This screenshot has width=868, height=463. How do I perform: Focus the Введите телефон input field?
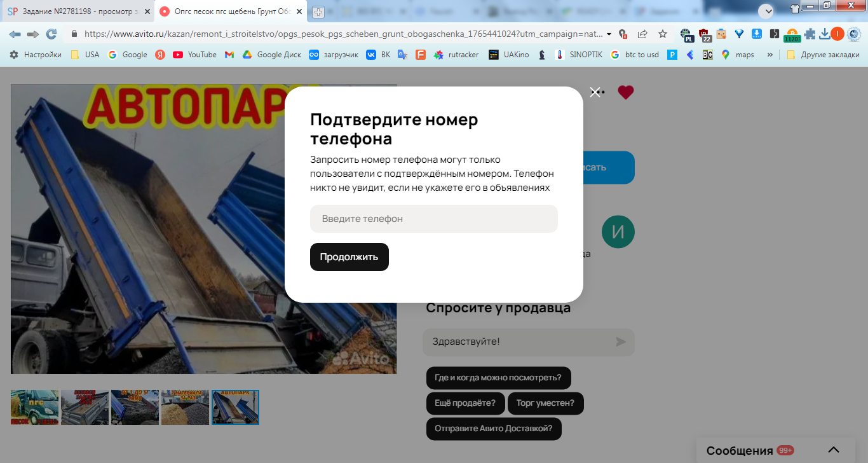click(434, 219)
